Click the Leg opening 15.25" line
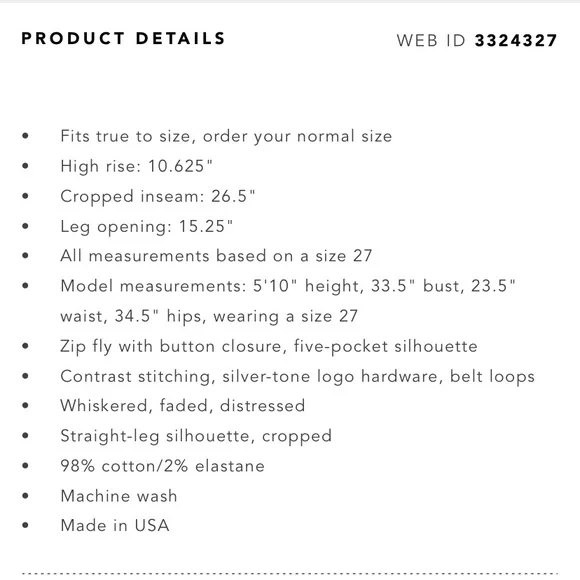The height and width of the screenshot is (580, 580). (x=146, y=227)
